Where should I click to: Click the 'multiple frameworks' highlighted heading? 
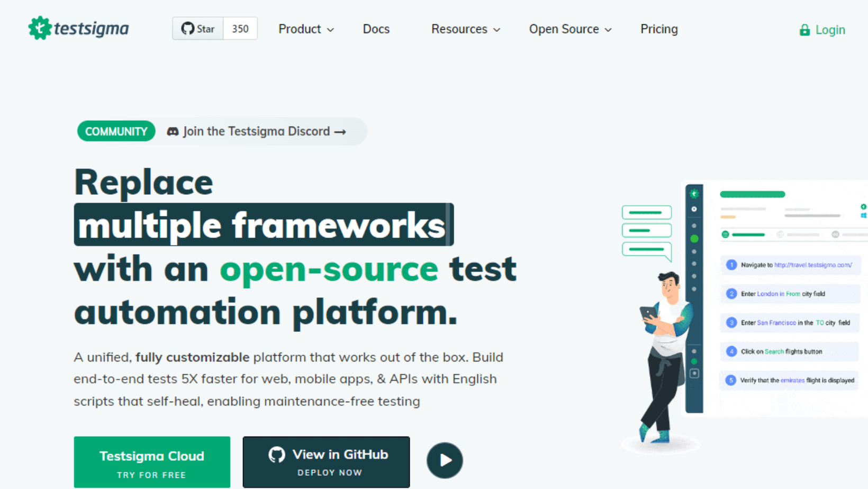(264, 224)
